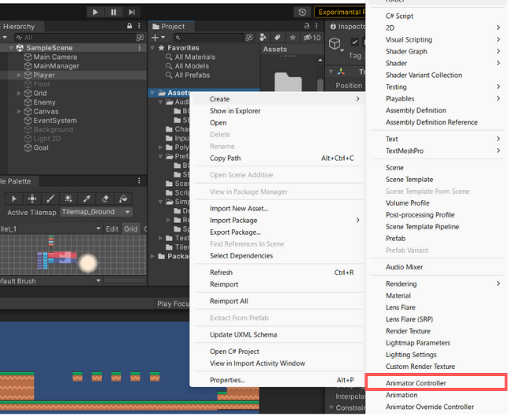Image resolution: width=520 pixels, height=420 pixels.
Task: Select C# Script in the Create submenu
Action: tap(399, 16)
